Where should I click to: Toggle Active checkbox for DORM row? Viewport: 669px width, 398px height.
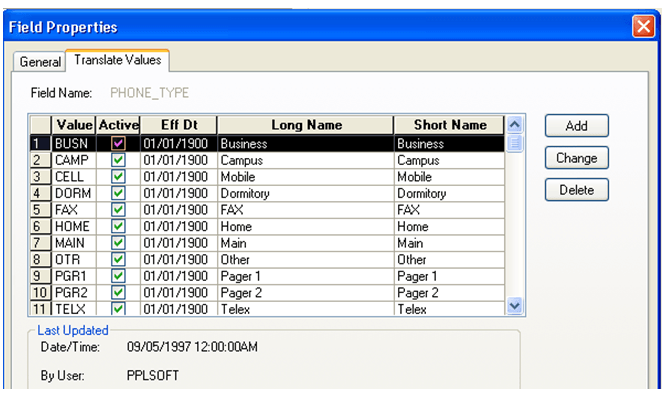118,193
